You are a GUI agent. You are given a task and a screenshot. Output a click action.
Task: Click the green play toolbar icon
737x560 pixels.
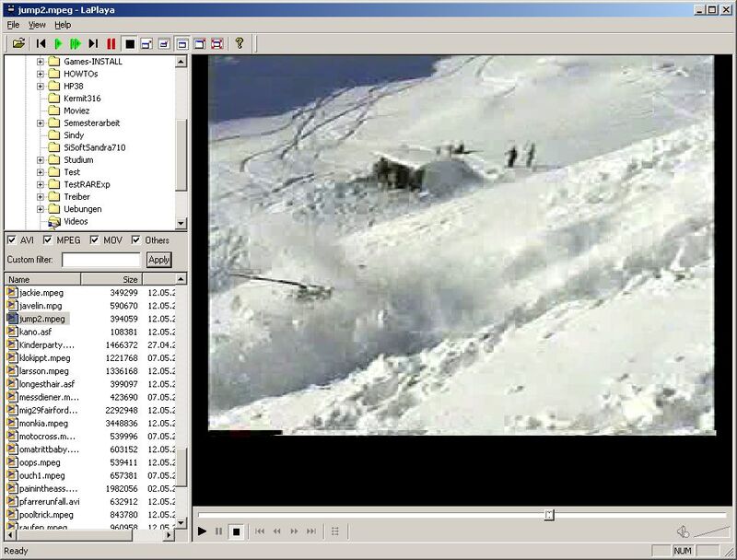[58, 43]
